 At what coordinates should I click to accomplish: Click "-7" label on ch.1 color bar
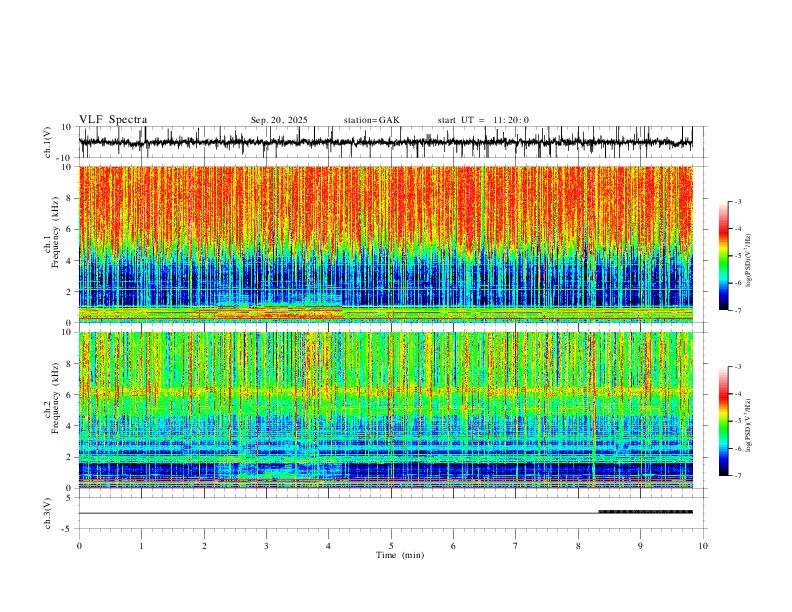click(x=737, y=310)
